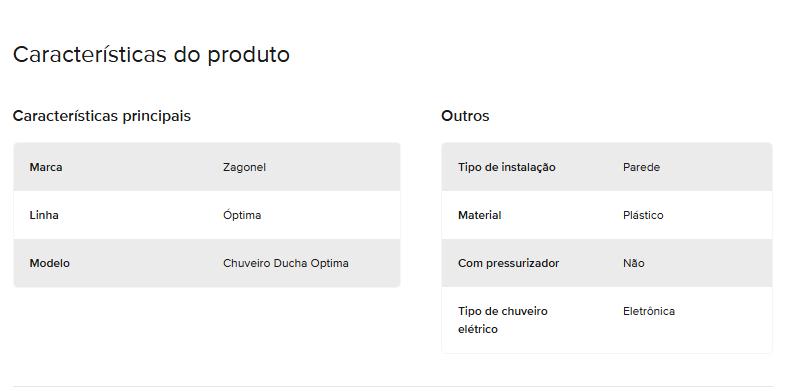Select the Eletrônica value
Screen dimensions: 787x391
coord(649,311)
